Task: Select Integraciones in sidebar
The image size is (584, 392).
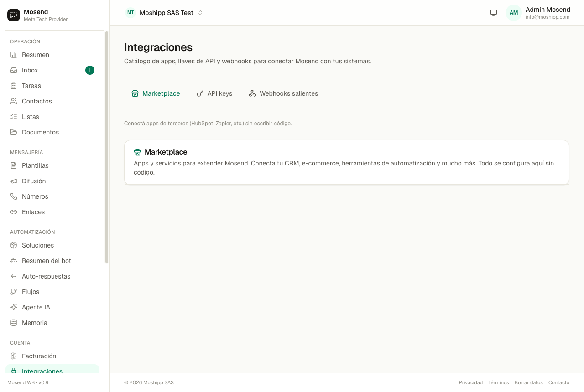Action: pos(52,369)
